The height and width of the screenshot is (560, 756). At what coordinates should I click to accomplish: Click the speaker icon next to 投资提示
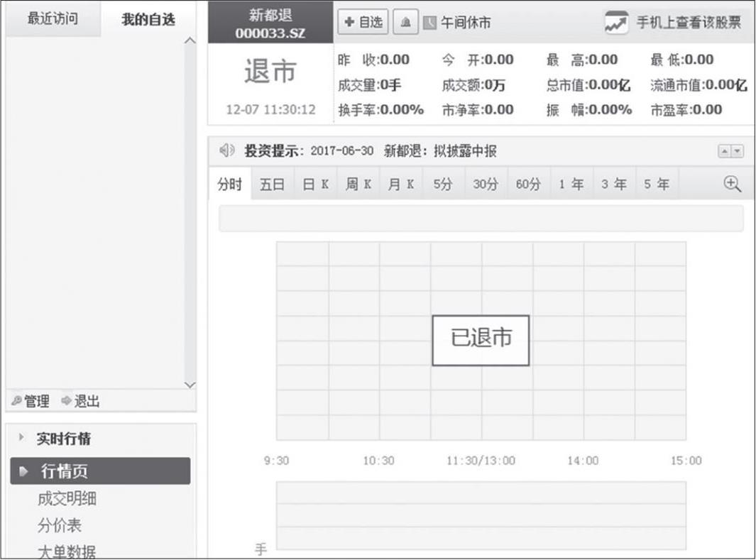(x=226, y=150)
